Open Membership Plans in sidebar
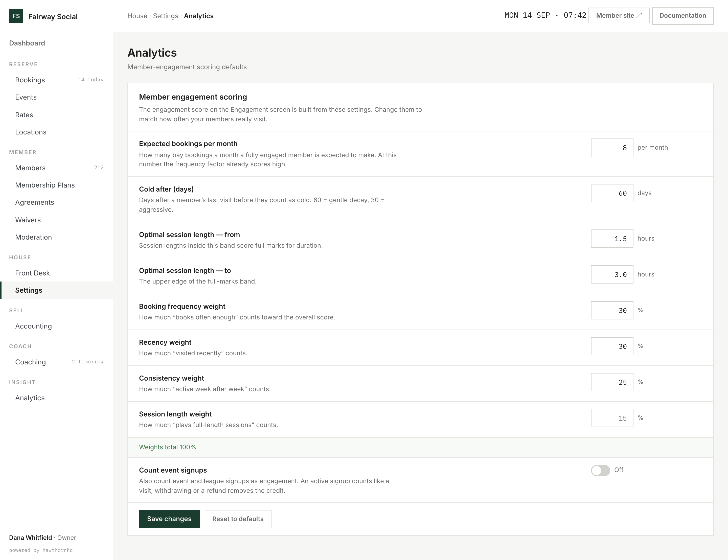 pos(56,185)
